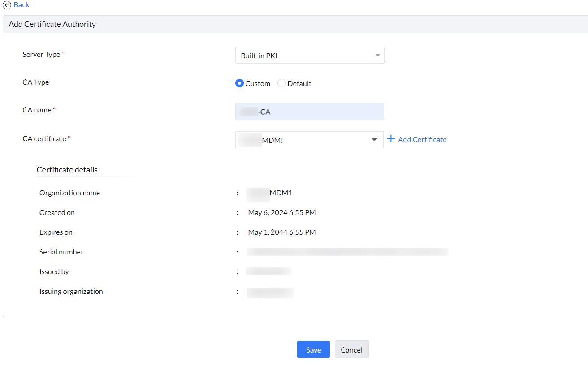Click the Certificate details section heading

67,170
